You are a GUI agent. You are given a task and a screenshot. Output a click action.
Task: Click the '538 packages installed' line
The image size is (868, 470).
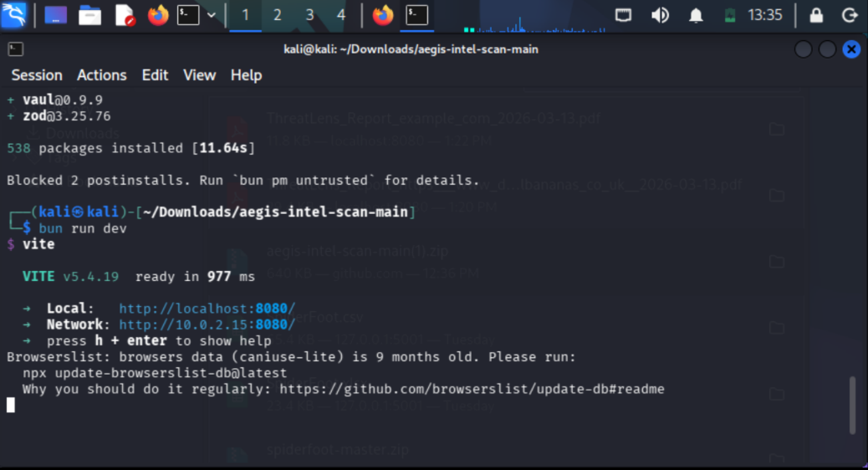[x=130, y=148]
